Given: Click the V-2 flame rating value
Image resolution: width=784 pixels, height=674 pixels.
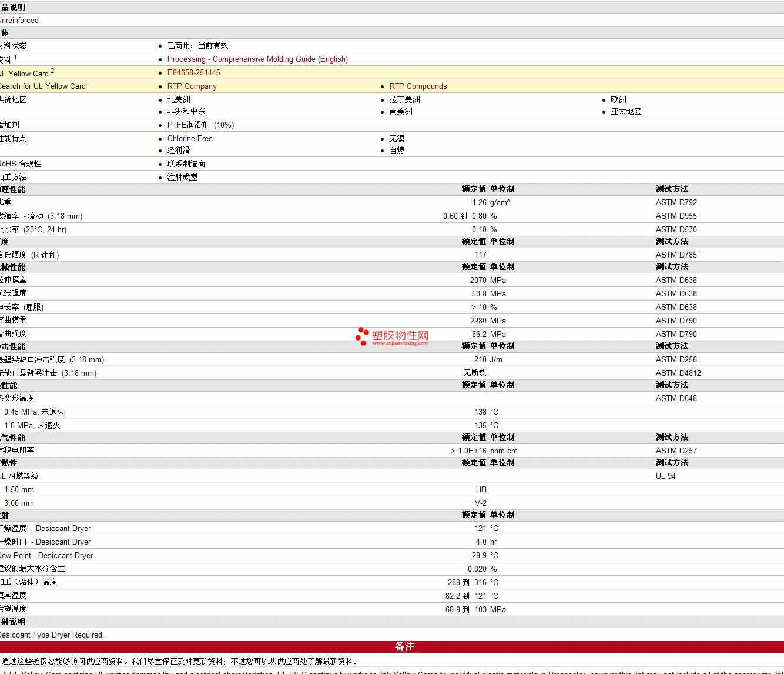Looking at the screenshot, I should (481, 503).
